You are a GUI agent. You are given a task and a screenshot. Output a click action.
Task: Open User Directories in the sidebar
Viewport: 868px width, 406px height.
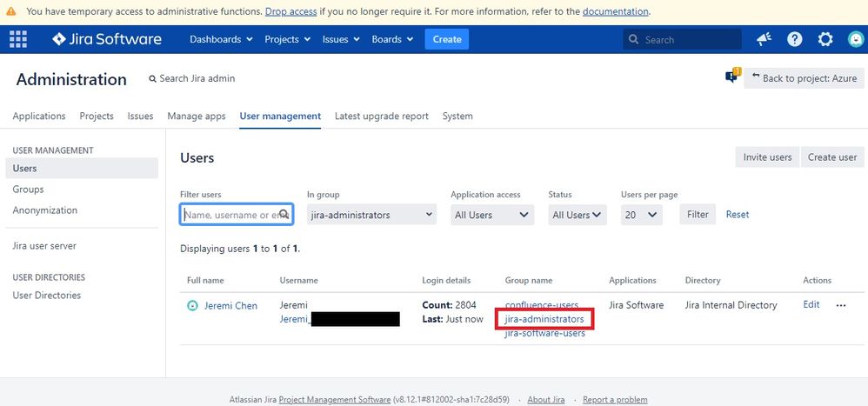pos(46,296)
